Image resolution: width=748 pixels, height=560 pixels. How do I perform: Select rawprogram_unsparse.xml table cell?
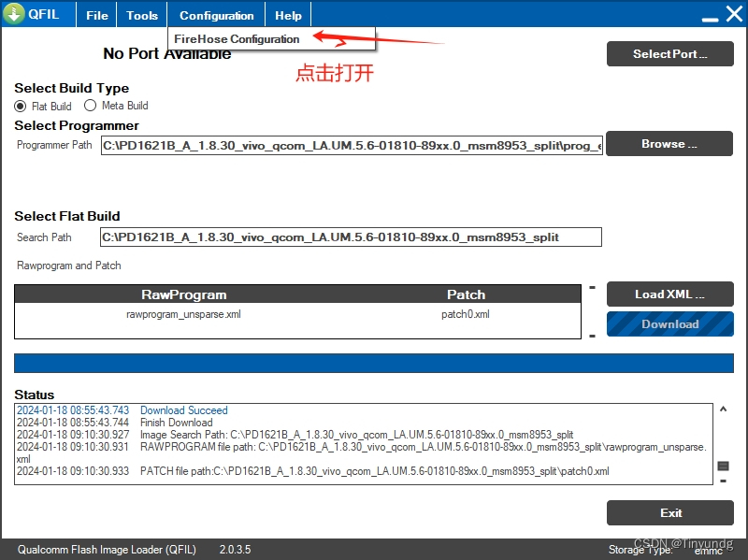(x=183, y=314)
